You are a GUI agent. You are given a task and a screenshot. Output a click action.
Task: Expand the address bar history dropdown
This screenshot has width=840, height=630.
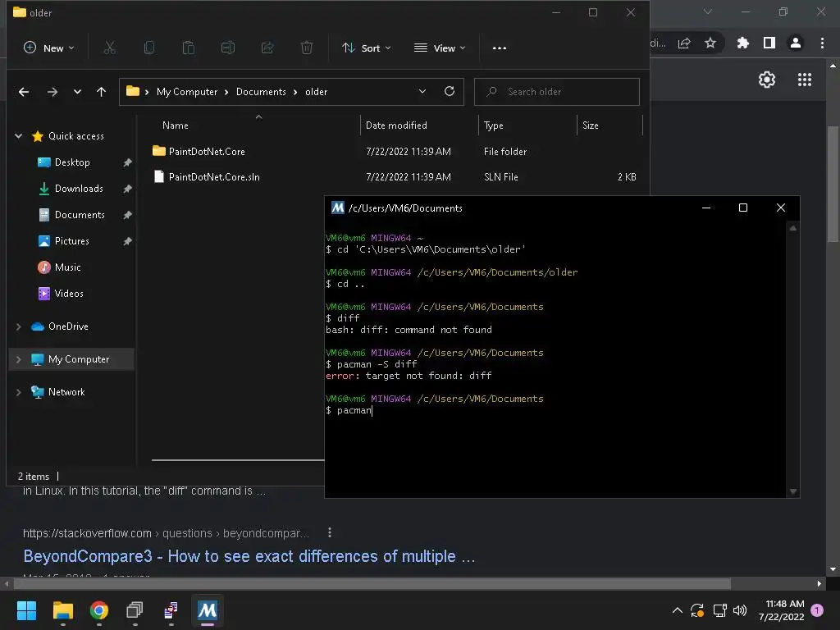[x=422, y=92]
